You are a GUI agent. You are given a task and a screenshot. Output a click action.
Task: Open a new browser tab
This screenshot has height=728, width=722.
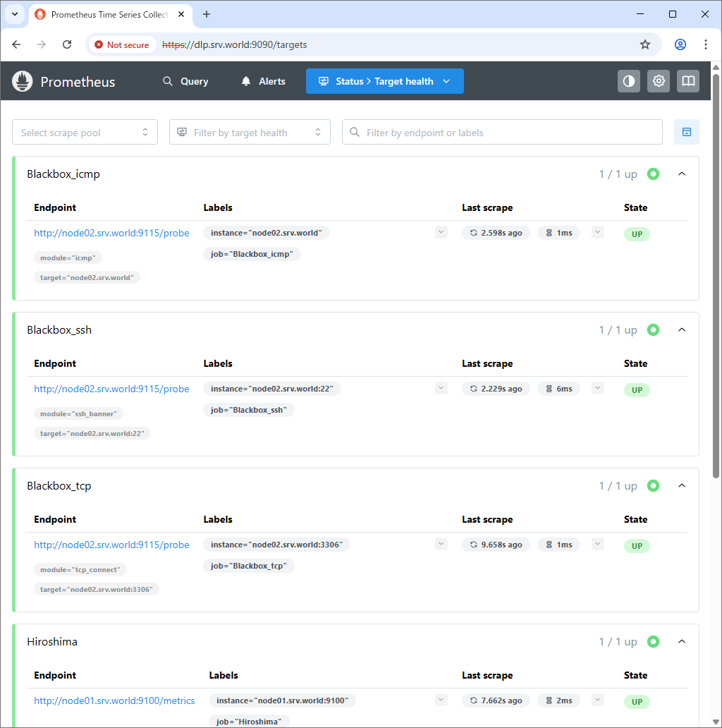pyautogui.click(x=207, y=14)
